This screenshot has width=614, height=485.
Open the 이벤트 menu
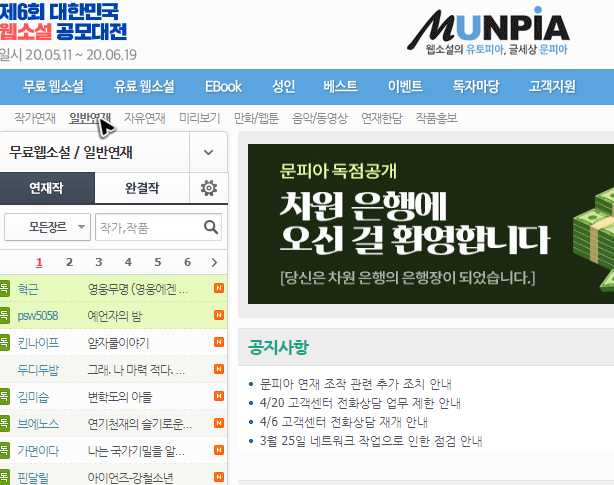(405, 87)
